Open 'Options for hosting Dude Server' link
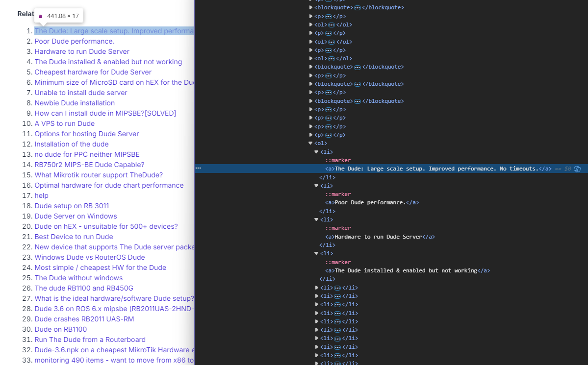The height and width of the screenshot is (365, 588). point(87,134)
